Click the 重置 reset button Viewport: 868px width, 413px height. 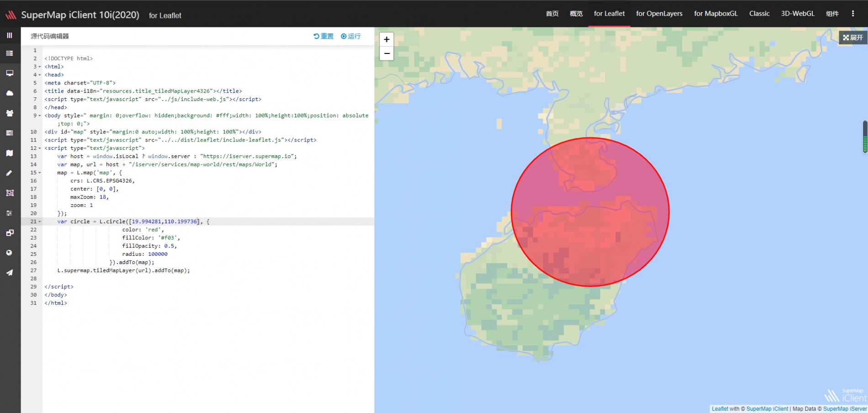(323, 36)
